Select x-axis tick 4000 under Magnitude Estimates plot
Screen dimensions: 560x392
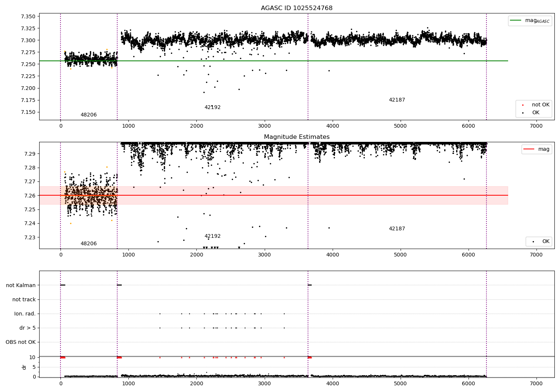tap(333, 255)
